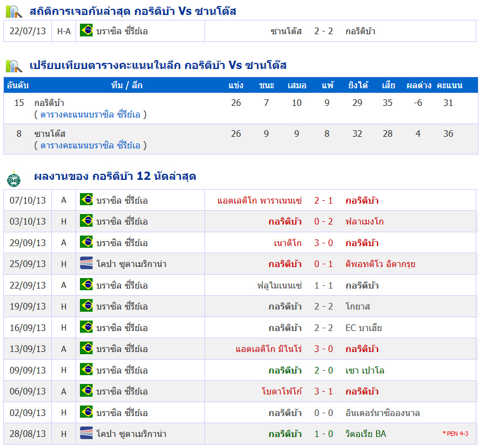Click the 2 - 0 score on 09/09/13
The width and height of the screenshot is (479, 448).
point(324,371)
